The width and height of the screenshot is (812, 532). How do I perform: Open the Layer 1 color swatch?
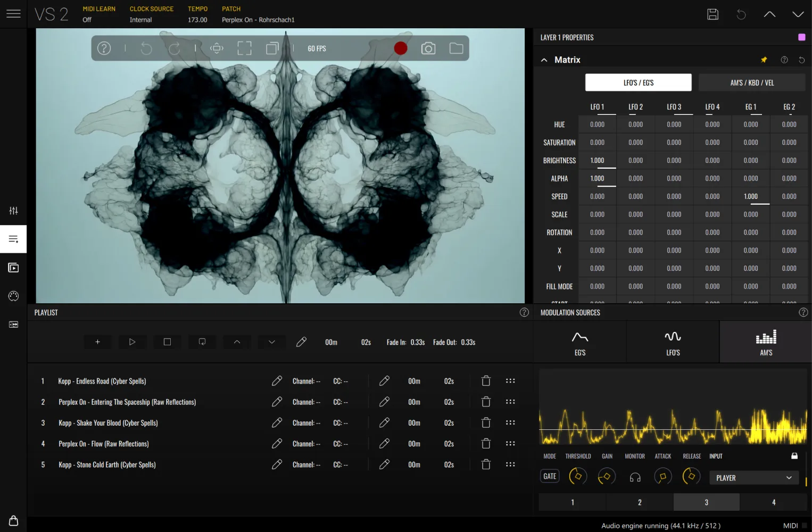tap(801, 37)
